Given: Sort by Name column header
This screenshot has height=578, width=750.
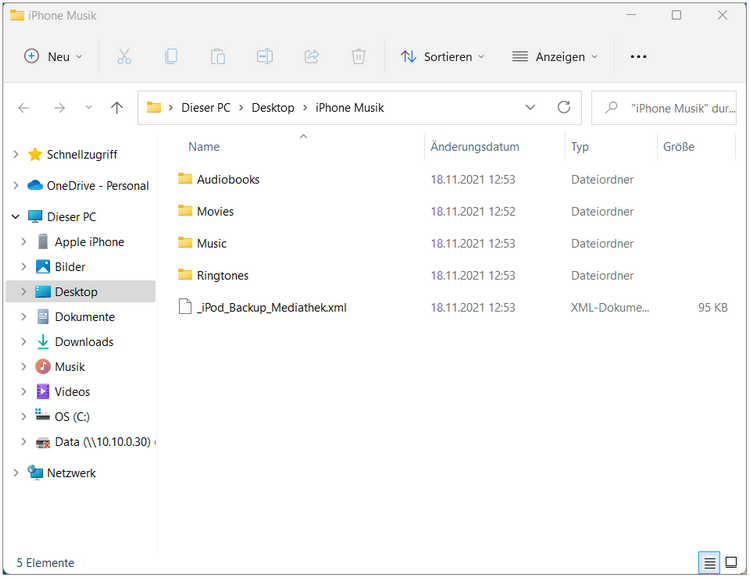Looking at the screenshot, I should pyautogui.click(x=204, y=146).
